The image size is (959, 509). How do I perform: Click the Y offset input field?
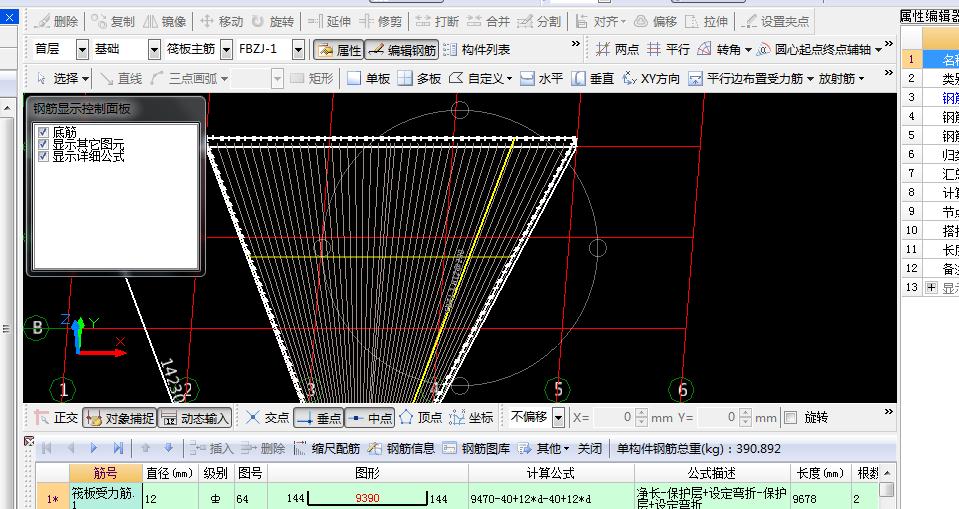click(718, 417)
